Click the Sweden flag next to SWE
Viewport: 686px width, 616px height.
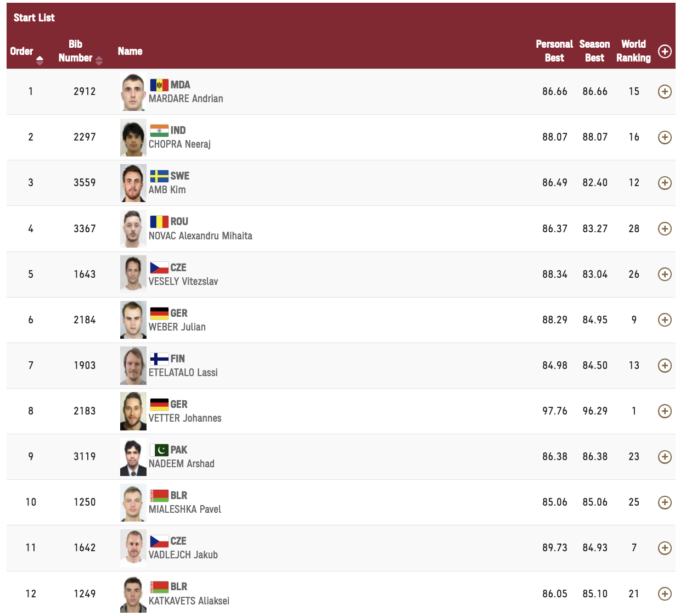(x=159, y=176)
